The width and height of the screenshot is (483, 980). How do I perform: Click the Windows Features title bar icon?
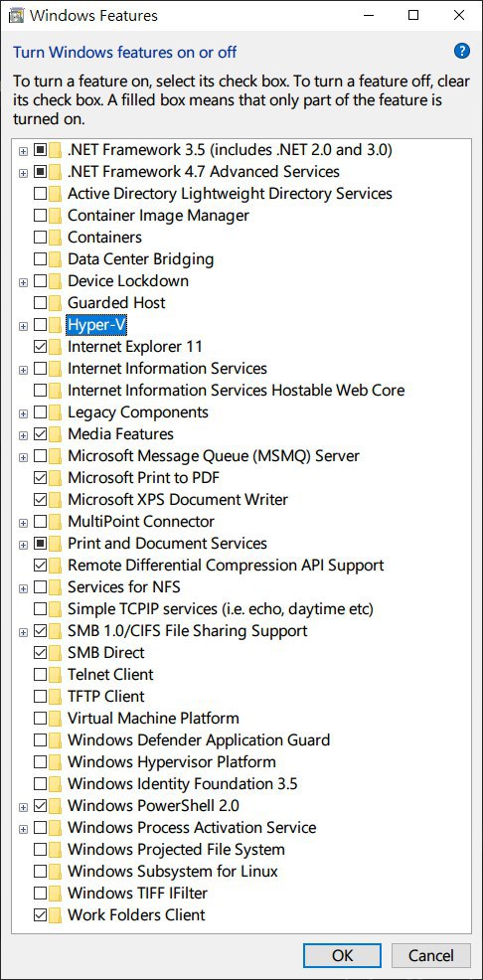(16, 16)
